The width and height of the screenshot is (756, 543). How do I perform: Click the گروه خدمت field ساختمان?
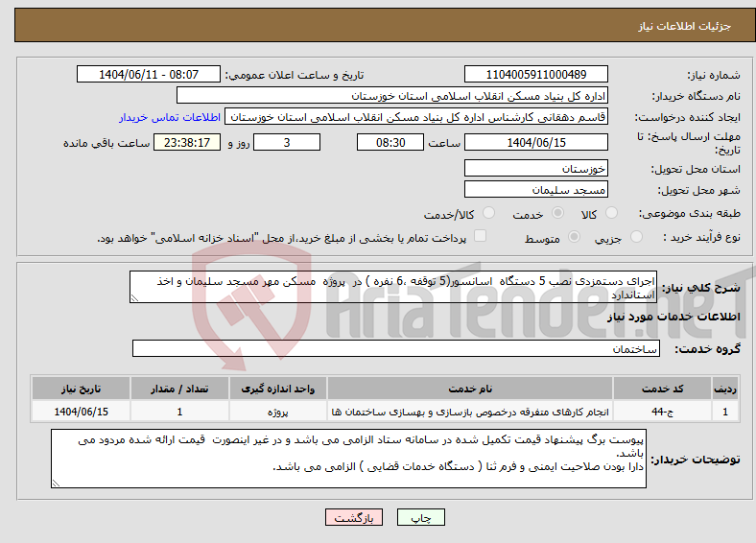tap(396, 348)
